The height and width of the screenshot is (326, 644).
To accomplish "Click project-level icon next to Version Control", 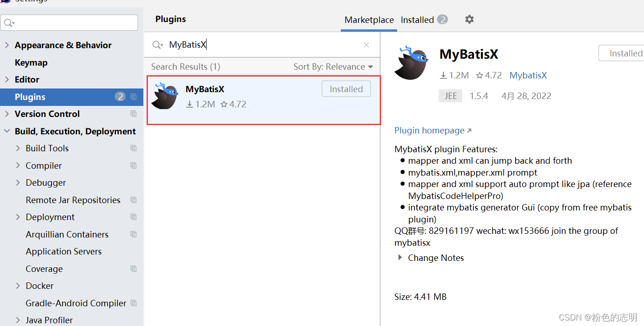I will (133, 114).
